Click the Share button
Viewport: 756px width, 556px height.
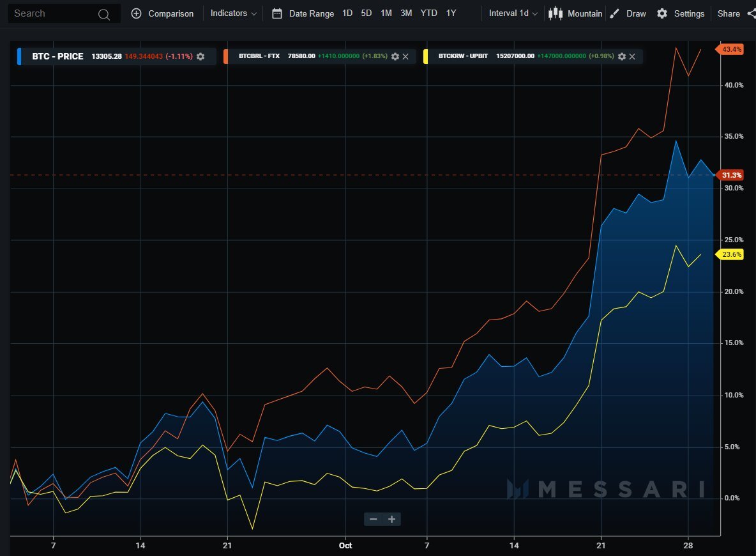[x=729, y=13]
